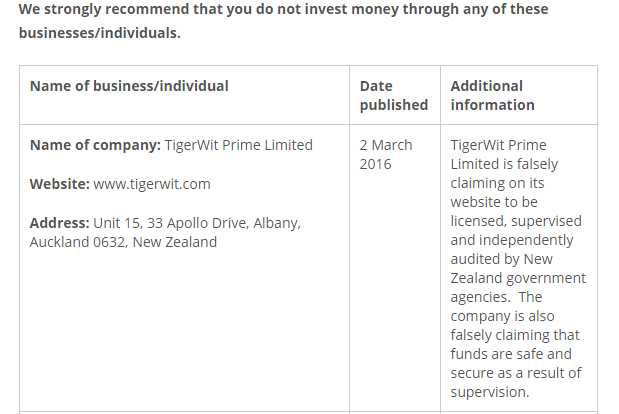The height and width of the screenshot is (414, 619).
Task: Click the "Zealand government" text line
Action: tap(518, 278)
